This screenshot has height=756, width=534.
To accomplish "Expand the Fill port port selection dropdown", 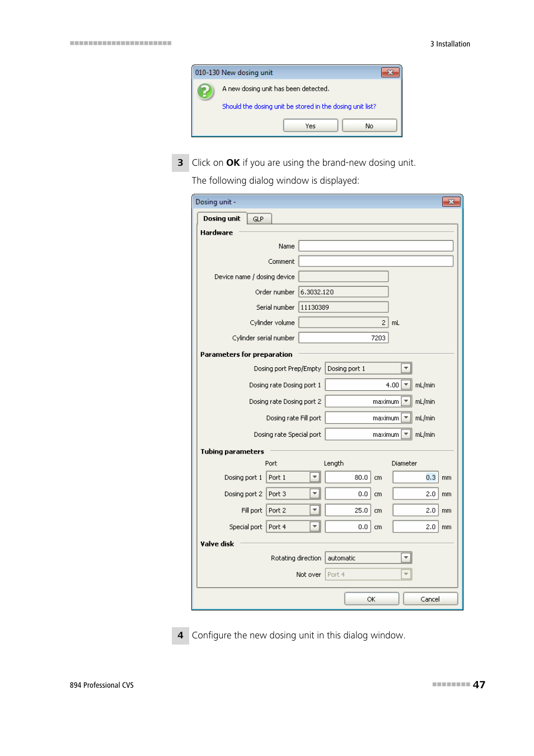I will tap(315, 510).
